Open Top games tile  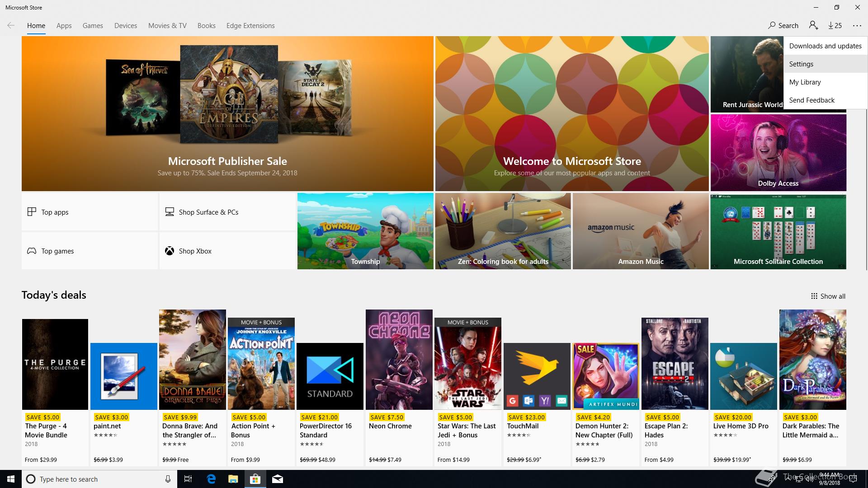[90, 251]
